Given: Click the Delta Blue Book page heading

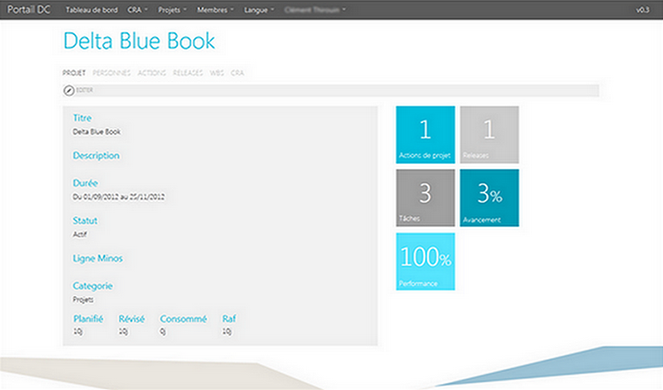Looking at the screenshot, I should click(x=139, y=41).
